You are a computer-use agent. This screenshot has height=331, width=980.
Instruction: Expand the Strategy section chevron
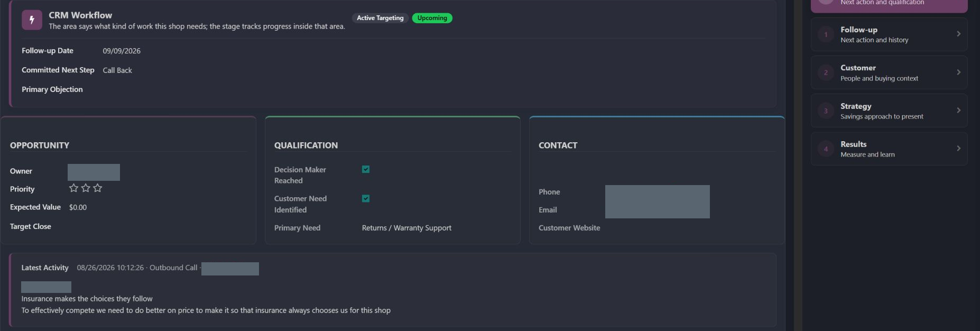(958, 110)
